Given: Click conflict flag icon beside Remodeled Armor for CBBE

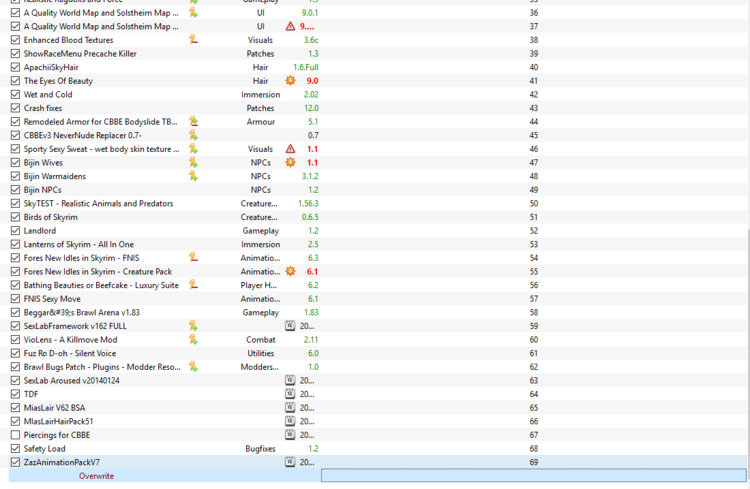Looking at the screenshot, I should point(193,122).
